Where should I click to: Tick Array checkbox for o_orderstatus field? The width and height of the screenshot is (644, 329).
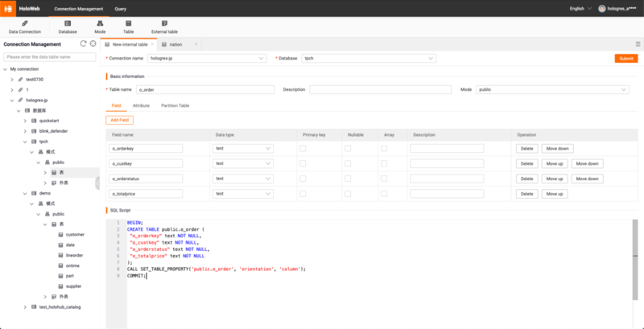click(384, 179)
